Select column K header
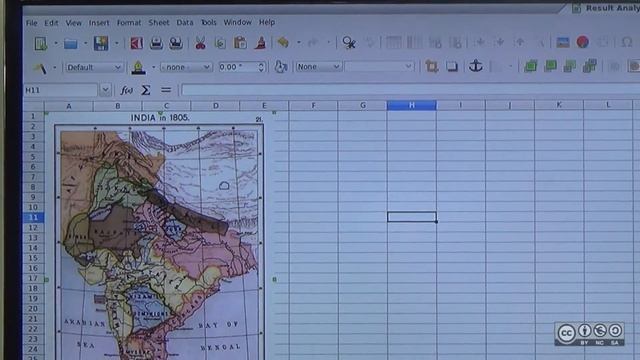The width and height of the screenshot is (640, 360). [559, 105]
